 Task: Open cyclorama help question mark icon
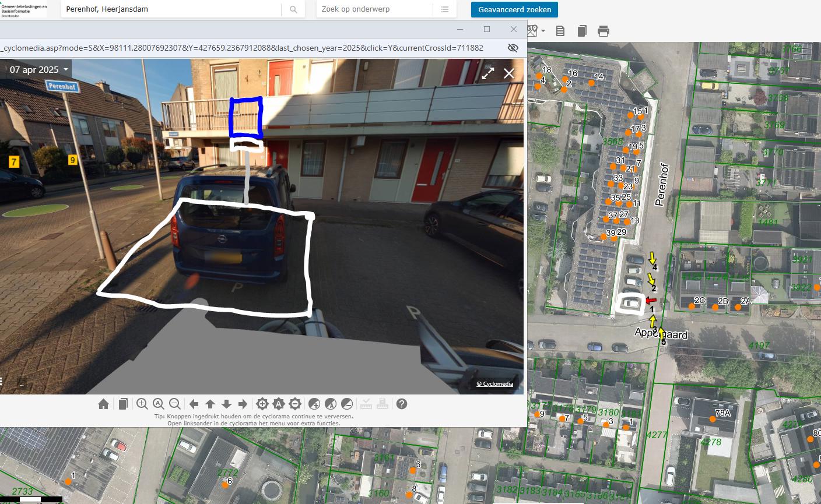(x=402, y=404)
